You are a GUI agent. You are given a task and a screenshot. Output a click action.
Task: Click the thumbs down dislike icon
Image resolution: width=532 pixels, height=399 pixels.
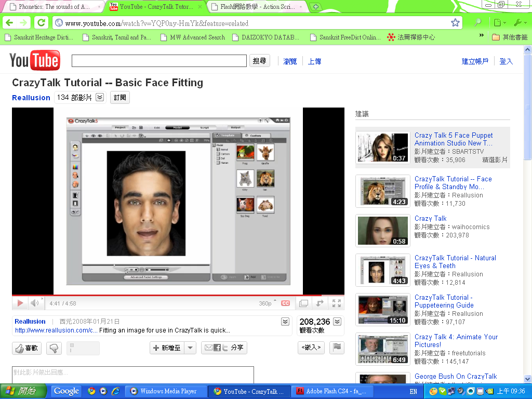[54, 348]
